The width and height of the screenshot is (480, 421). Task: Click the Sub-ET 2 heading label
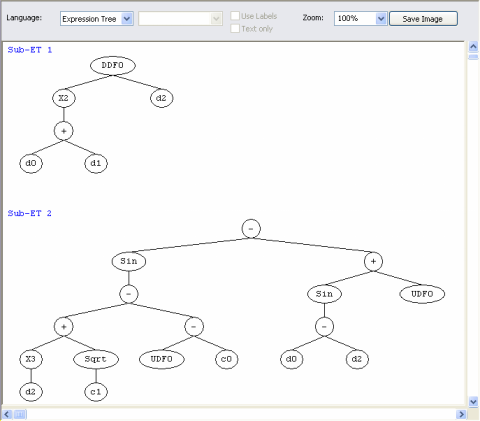pyautogui.click(x=30, y=213)
